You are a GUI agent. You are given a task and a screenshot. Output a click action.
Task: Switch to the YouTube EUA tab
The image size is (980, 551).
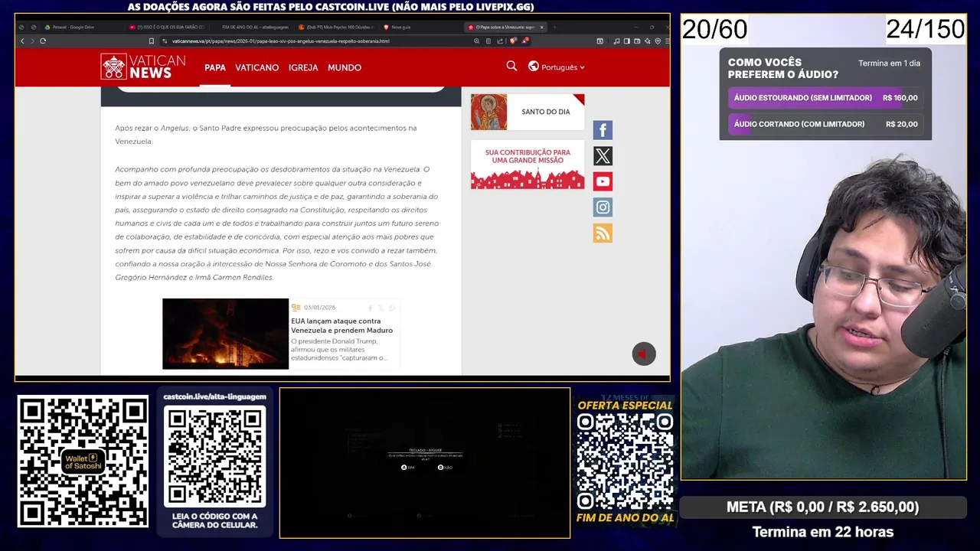point(167,27)
